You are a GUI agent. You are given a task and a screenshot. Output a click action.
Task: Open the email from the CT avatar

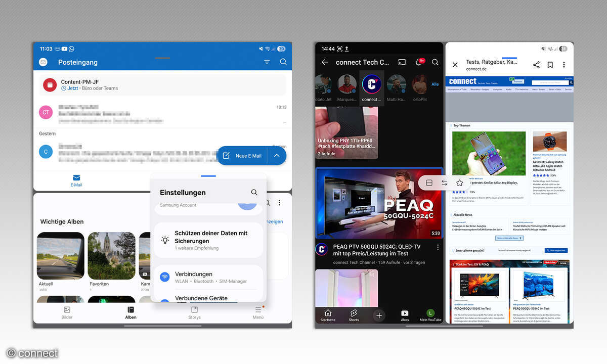coord(163,113)
